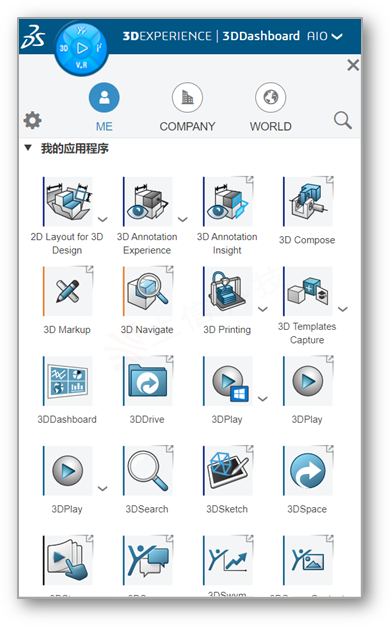Launch 3D Annotation Experience app
The height and width of the screenshot is (627, 391).
coord(148,202)
